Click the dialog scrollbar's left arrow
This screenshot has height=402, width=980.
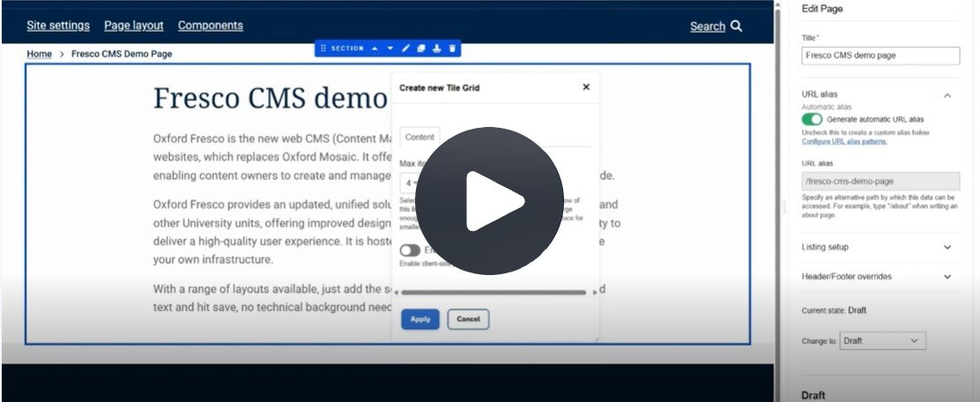click(x=397, y=293)
